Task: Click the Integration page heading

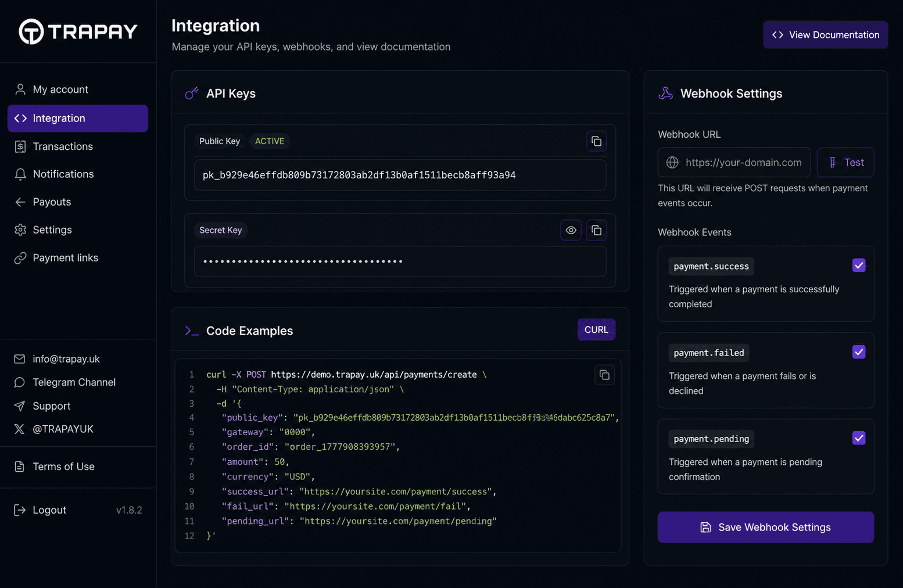Action: click(216, 26)
